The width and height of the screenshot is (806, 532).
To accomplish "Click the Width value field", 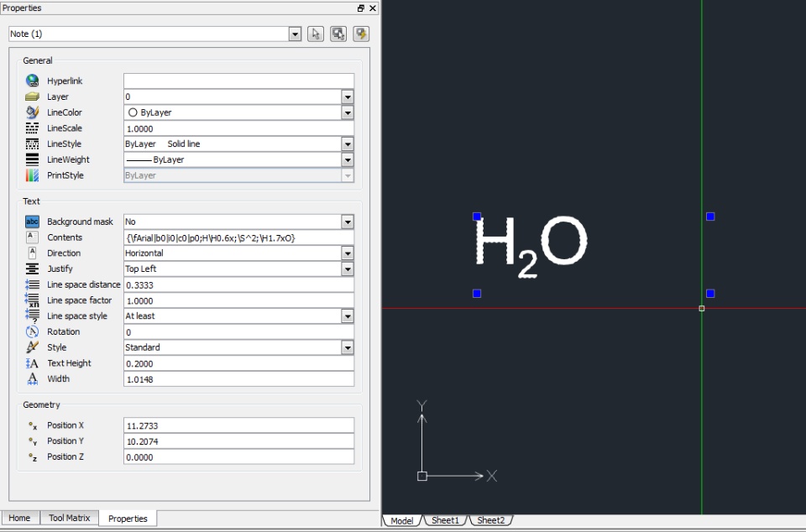I will click(239, 379).
